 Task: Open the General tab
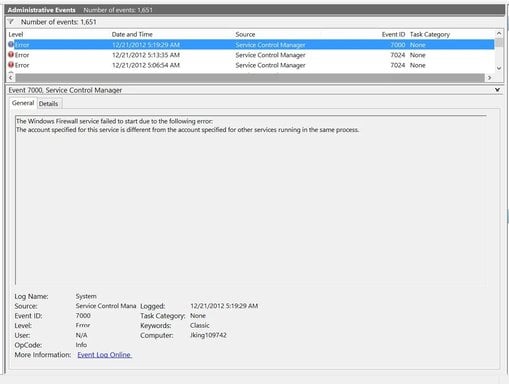coord(23,103)
